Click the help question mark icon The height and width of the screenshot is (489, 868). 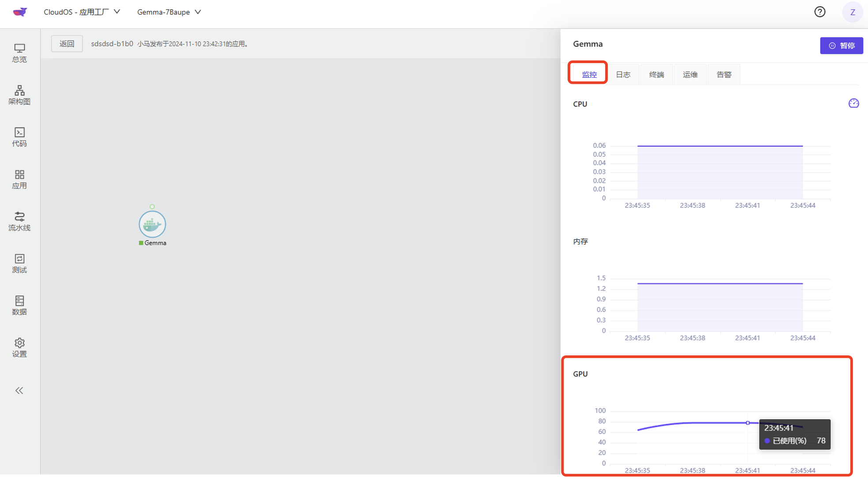pos(819,12)
